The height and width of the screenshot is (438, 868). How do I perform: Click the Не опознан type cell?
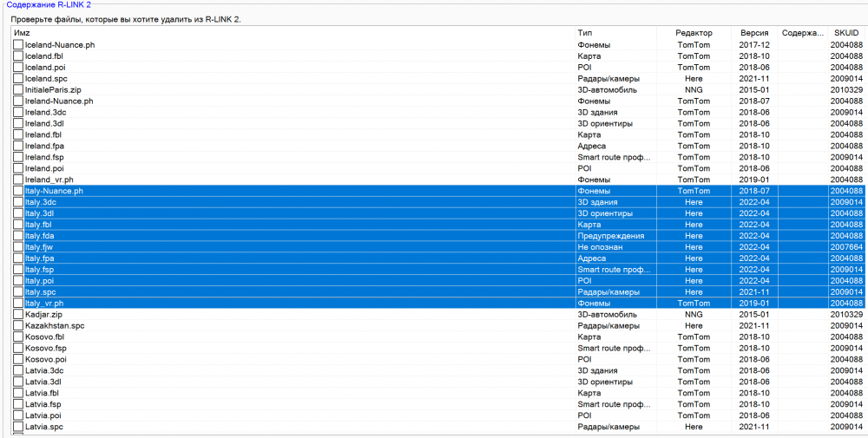600,247
